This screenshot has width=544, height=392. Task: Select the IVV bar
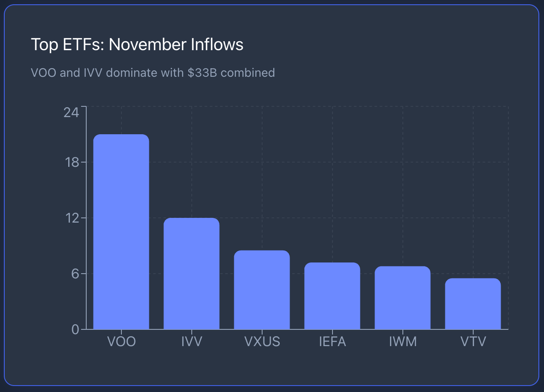191,274
